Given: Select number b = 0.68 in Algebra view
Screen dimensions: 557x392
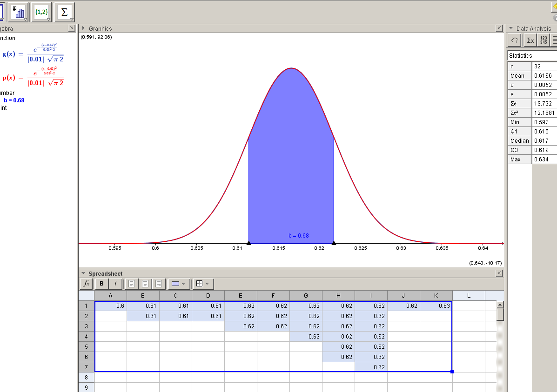Looking at the screenshot, I should click(14, 100).
